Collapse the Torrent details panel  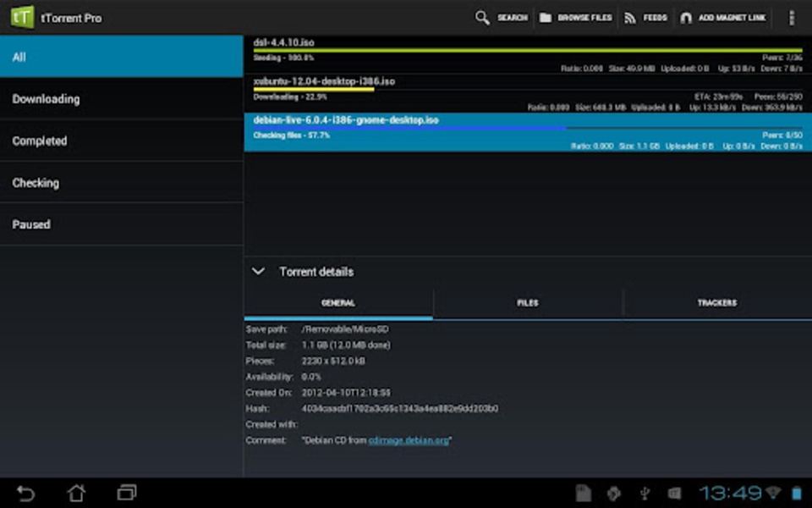[x=258, y=272]
